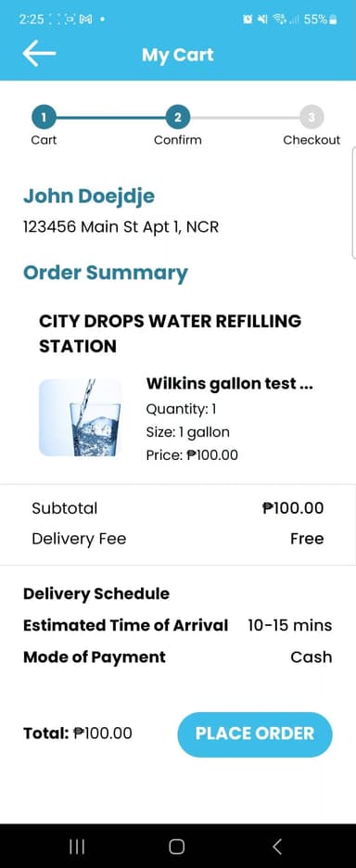Tap the progress line between Cart and Confirm
The image size is (356, 868).
[110, 118]
